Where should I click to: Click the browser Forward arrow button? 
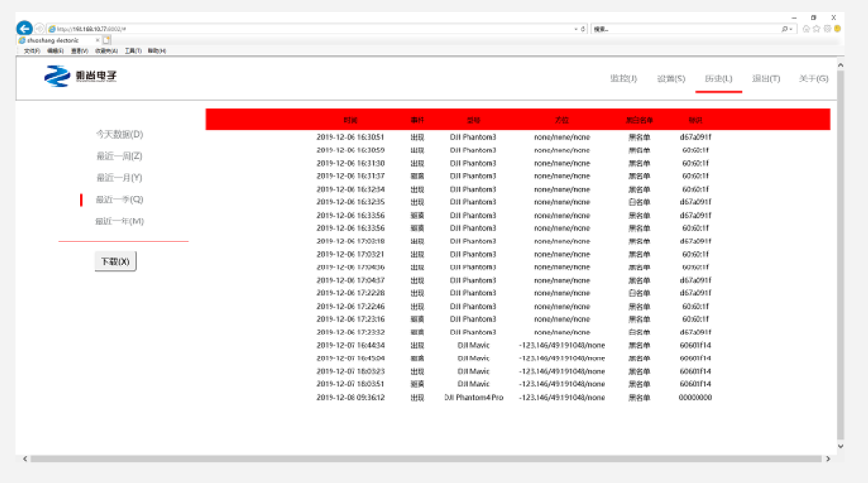point(39,28)
